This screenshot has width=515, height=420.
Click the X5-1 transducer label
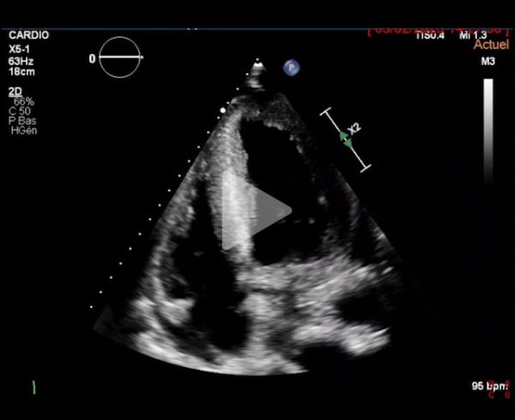coord(20,51)
